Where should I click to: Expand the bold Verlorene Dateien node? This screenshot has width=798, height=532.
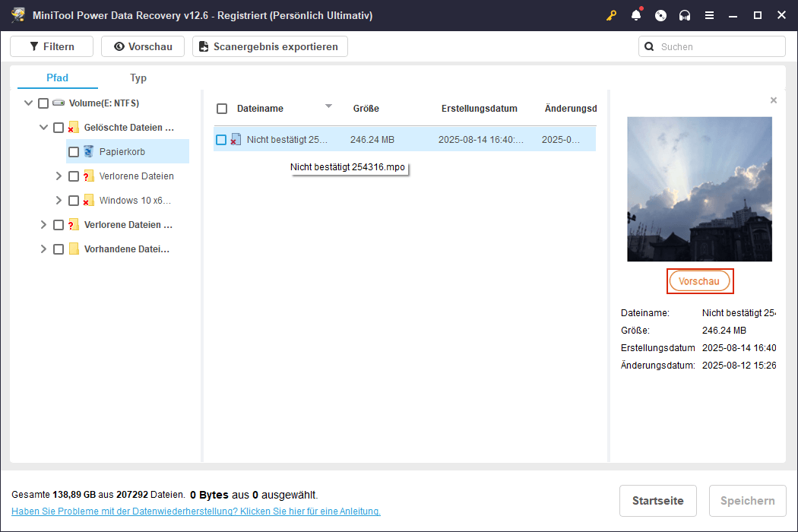(43, 224)
